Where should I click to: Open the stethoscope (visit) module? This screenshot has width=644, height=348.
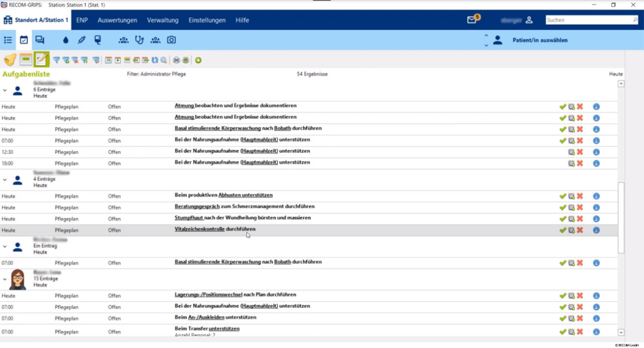pos(139,40)
